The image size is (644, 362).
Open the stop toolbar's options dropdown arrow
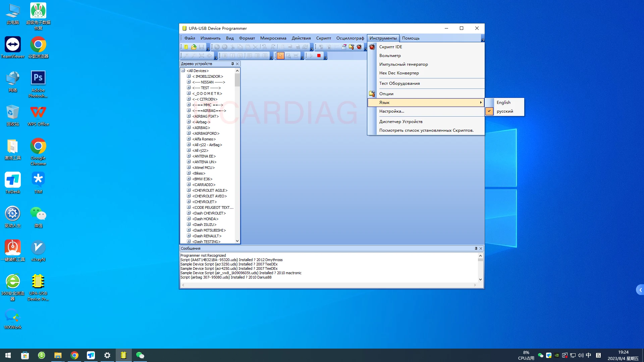(326, 56)
